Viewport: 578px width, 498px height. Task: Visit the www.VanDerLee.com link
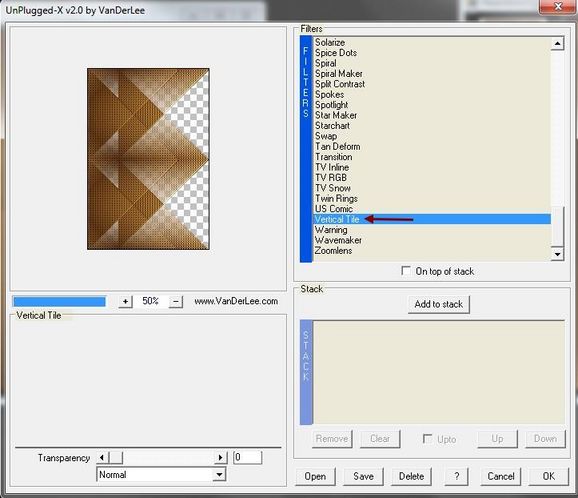click(x=236, y=301)
